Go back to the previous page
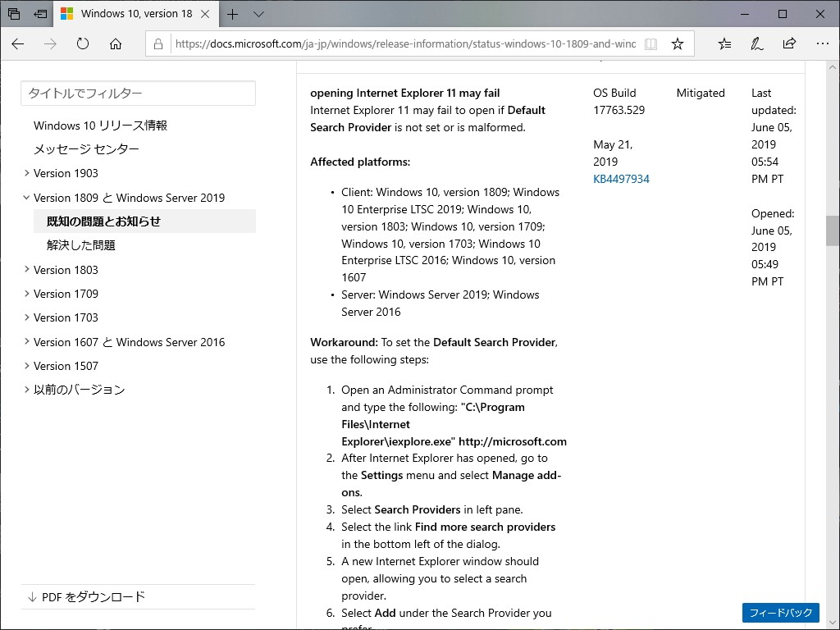 18,43
